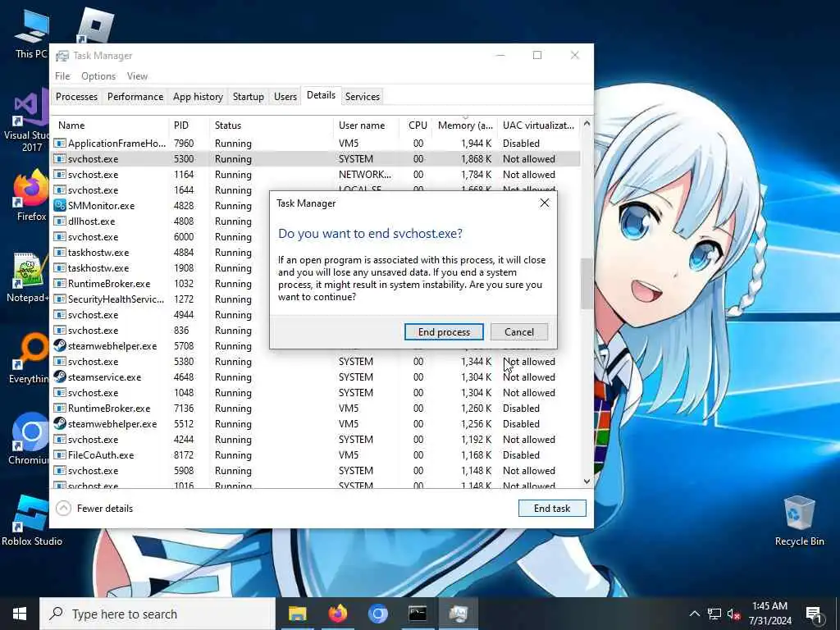Close the svchost.exe confirmation dialog
840x630 pixels.
point(545,203)
